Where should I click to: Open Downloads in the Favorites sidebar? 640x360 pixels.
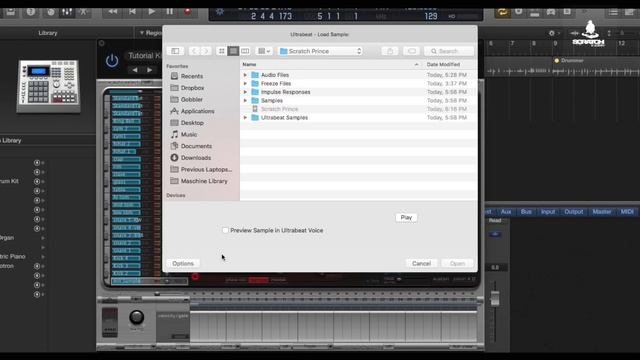(196, 158)
